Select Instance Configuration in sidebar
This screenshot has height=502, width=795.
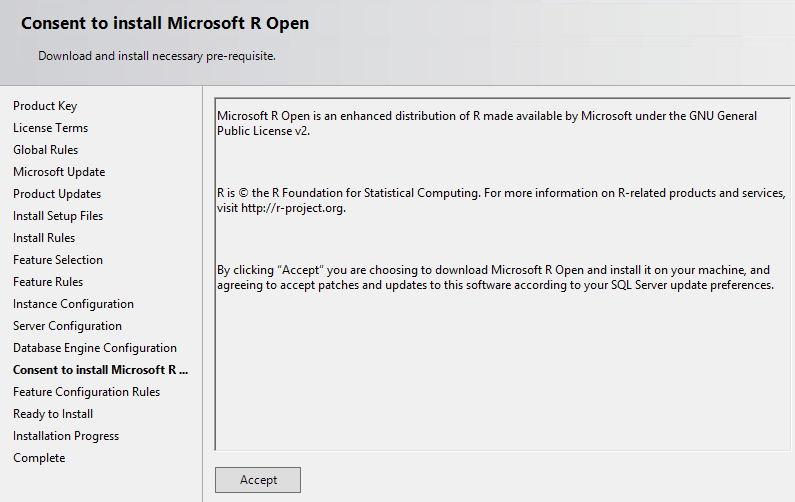pyautogui.click(x=73, y=304)
